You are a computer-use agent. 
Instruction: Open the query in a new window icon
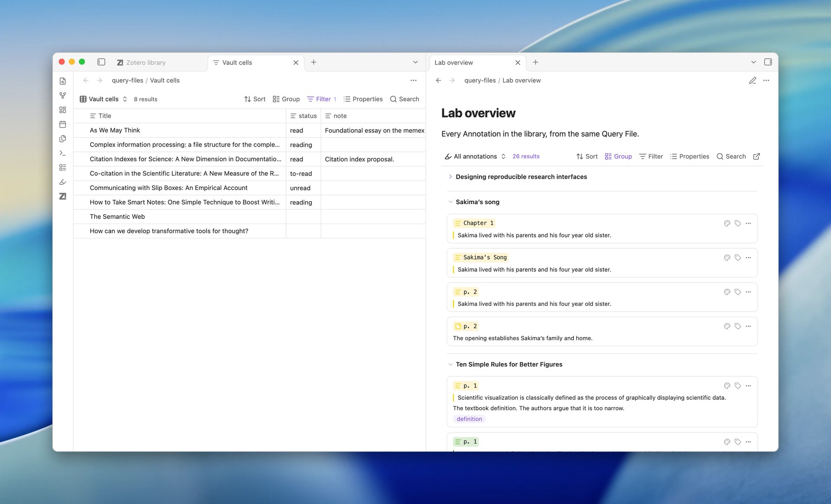click(757, 157)
